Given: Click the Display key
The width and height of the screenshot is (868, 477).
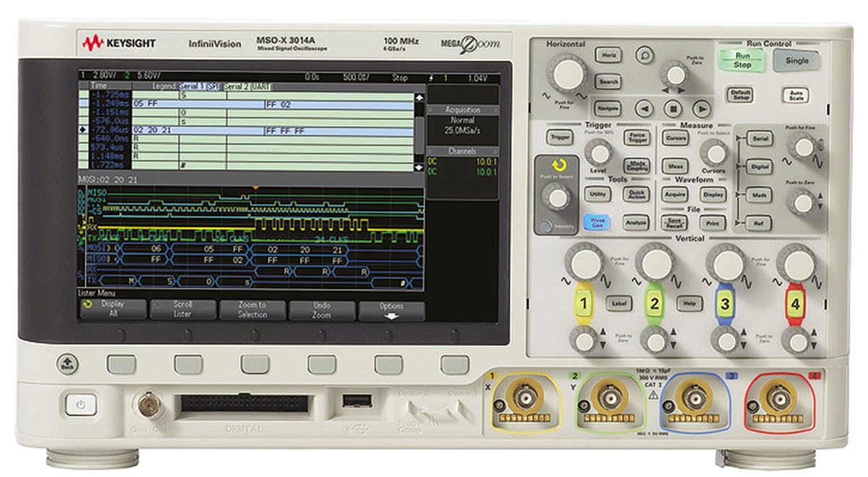Looking at the screenshot, I should tap(714, 194).
